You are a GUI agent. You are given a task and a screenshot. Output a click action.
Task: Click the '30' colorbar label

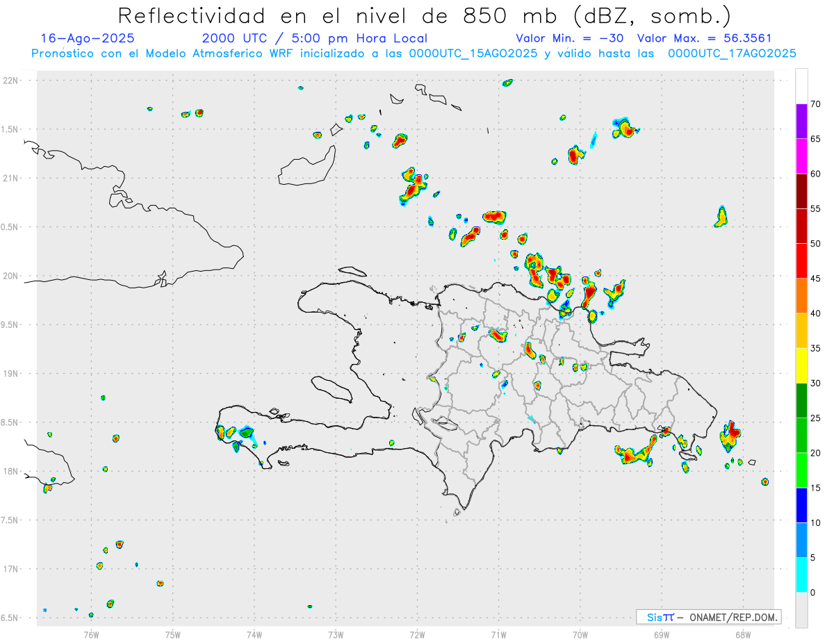click(815, 383)
